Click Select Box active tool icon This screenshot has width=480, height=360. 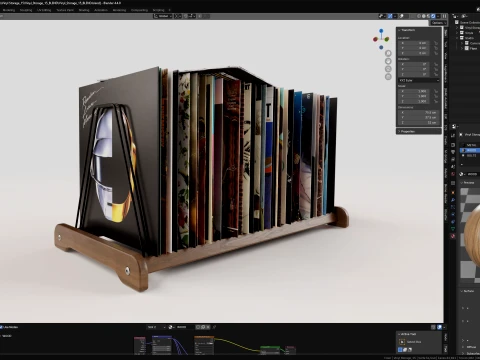point(402,342)
